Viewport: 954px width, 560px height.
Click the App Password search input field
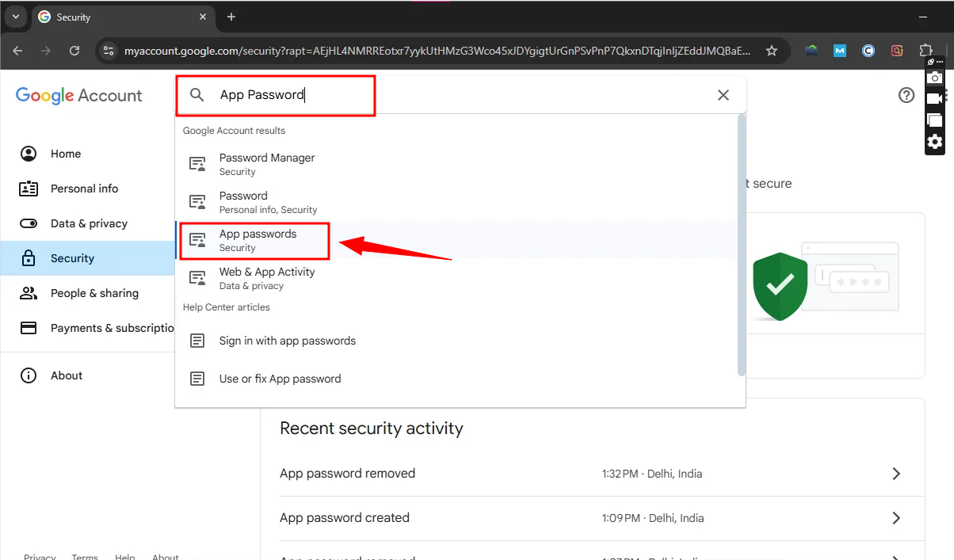click(460, 95)
